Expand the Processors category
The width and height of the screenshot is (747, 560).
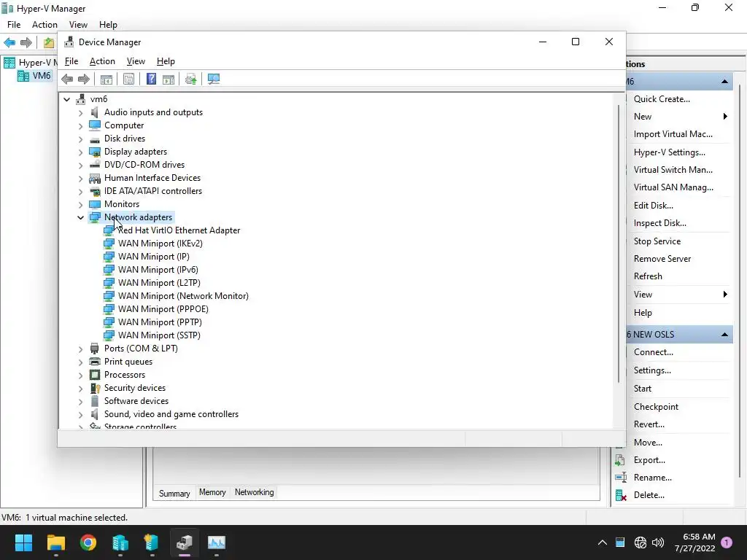(x=80, y=376)
